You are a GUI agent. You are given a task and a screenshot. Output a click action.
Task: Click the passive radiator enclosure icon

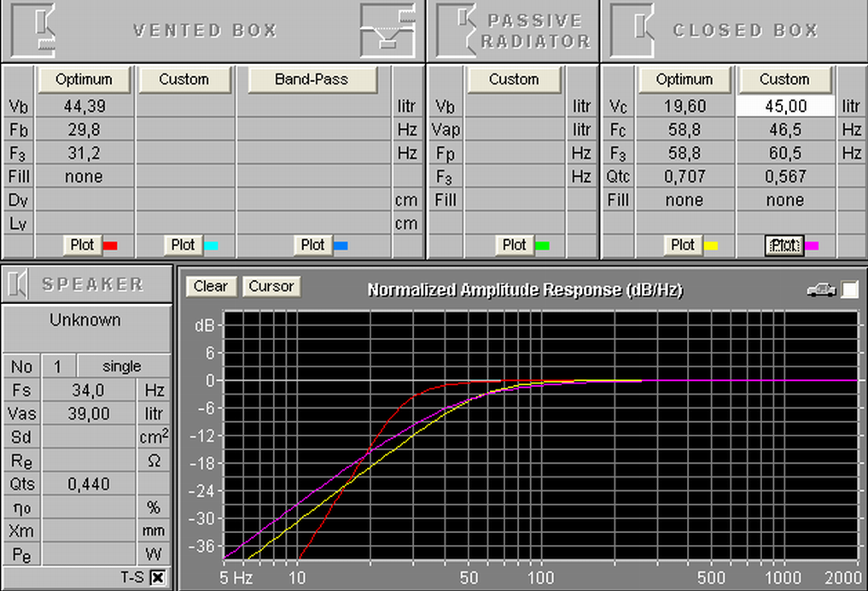(456, 31)
